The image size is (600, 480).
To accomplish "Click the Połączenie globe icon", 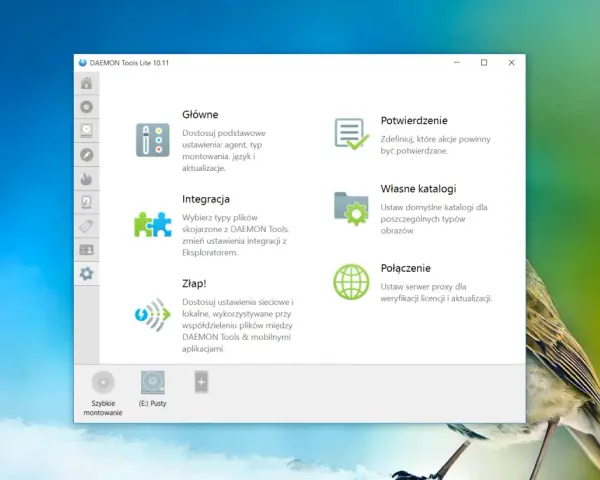I will [351, 282].
